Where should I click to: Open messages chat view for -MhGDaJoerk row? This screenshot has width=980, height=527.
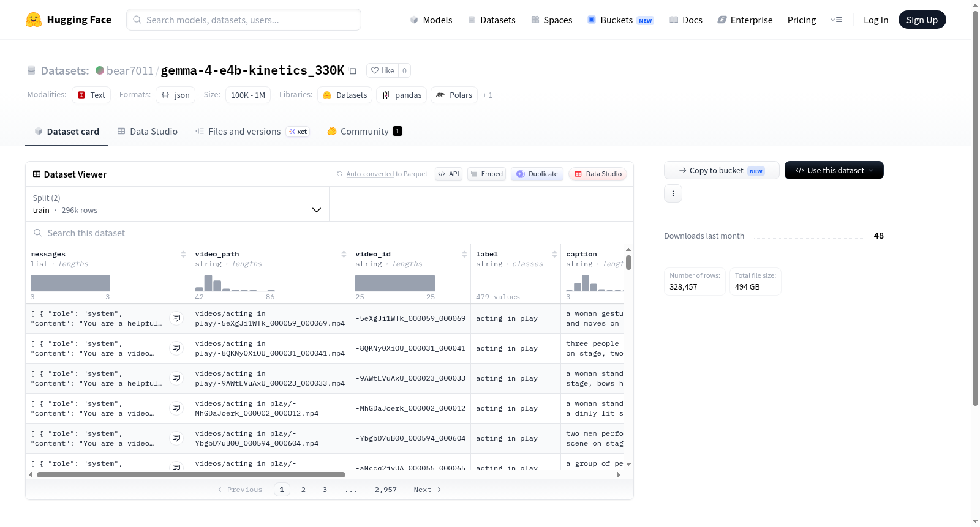coord(176,408)
